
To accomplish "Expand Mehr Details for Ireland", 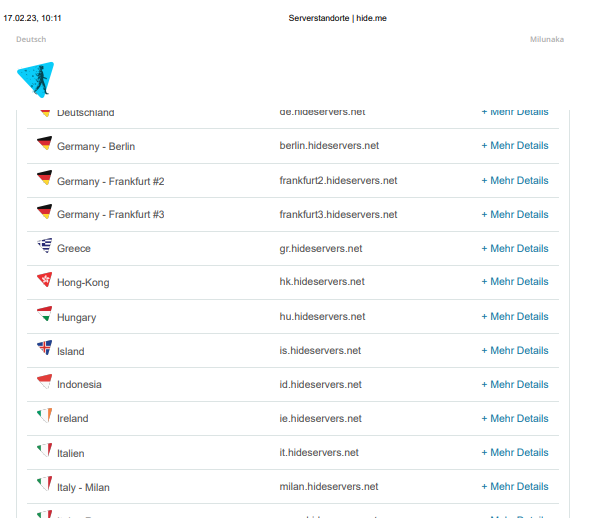I will click(x=515, y=418).
